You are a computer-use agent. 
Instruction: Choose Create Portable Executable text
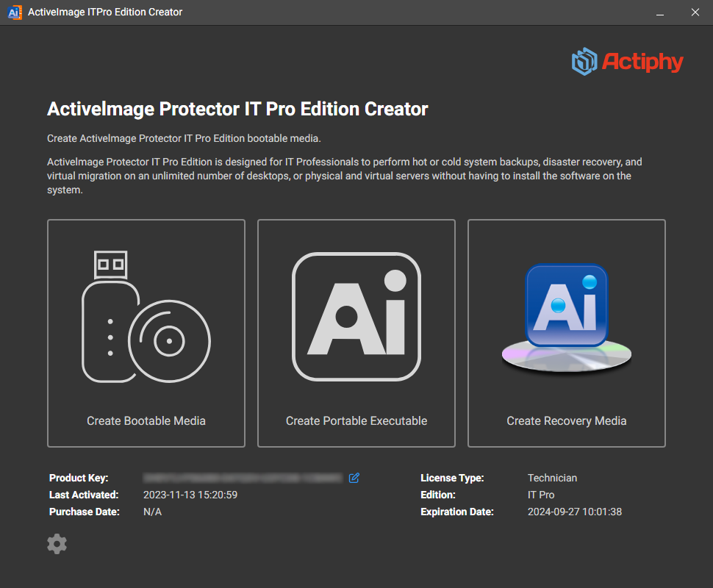click(x=356, y=421)
